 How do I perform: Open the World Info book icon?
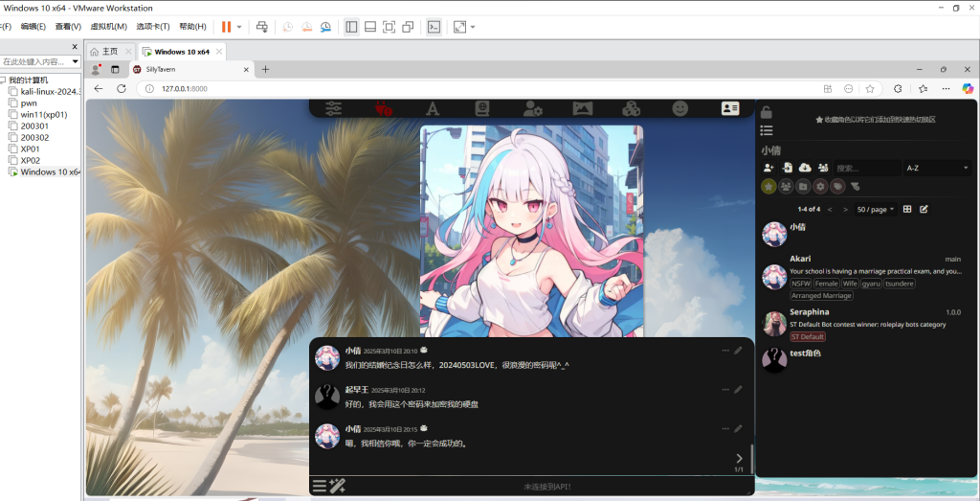pos(482,109)
